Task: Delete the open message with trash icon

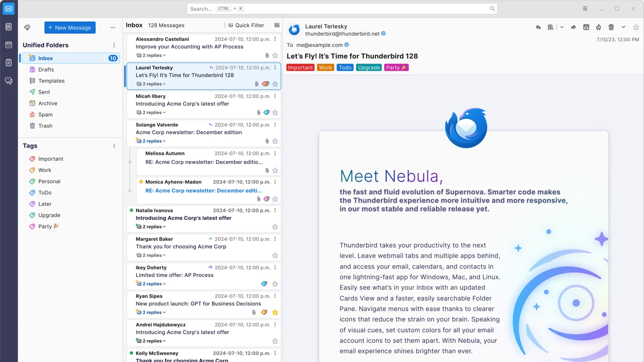Action: (611, 27)
